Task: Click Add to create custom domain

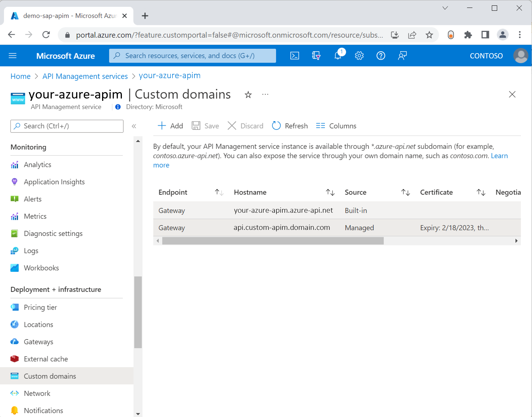Action: pos(170,126)
